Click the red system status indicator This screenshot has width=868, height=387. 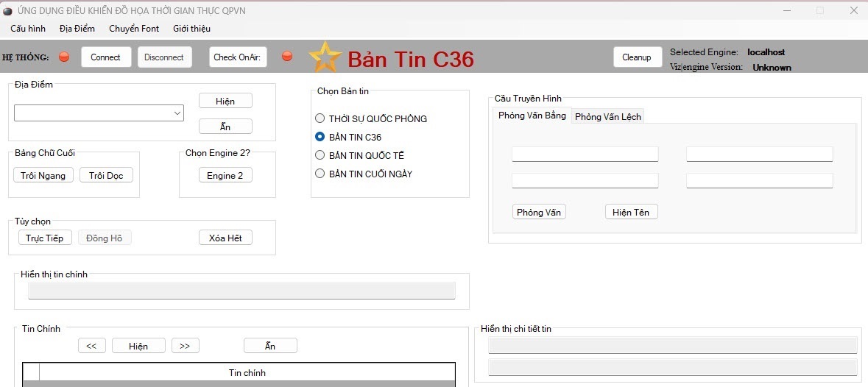tap(64, 57)
